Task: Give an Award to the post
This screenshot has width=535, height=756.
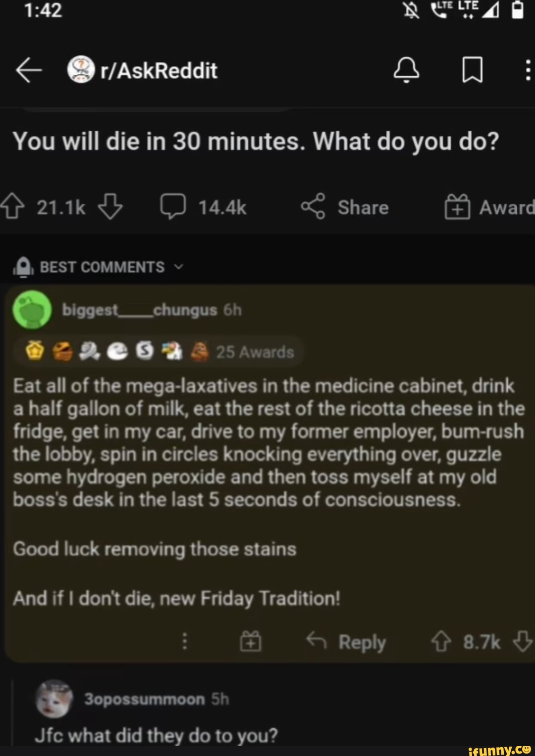Action: click(x=488, y=207)
